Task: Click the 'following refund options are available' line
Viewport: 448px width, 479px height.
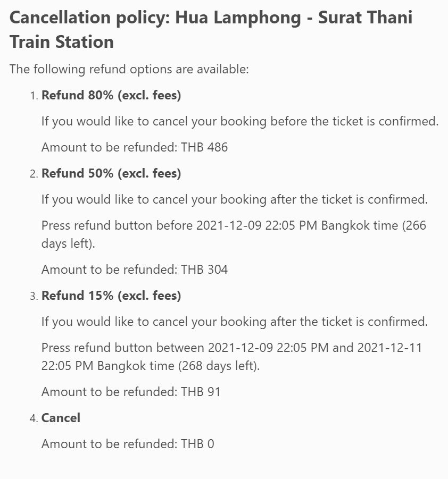Action: 129,69
